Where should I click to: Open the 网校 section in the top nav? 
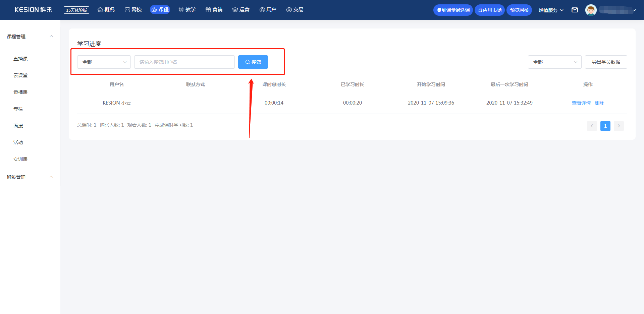(x=133, y=10)
